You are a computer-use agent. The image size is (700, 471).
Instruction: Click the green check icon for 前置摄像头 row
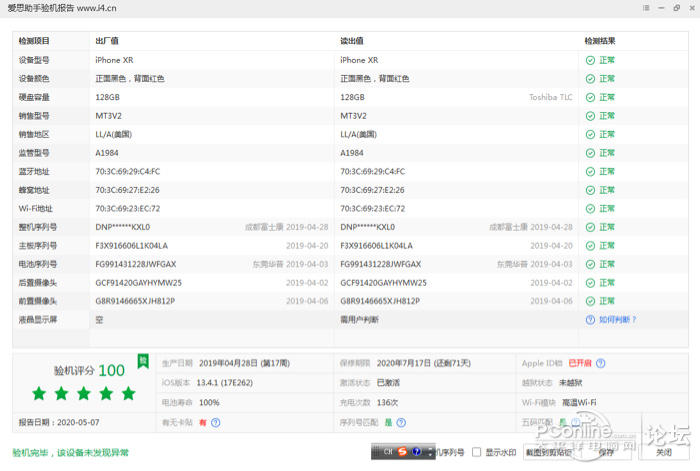[x=590, y=301]
